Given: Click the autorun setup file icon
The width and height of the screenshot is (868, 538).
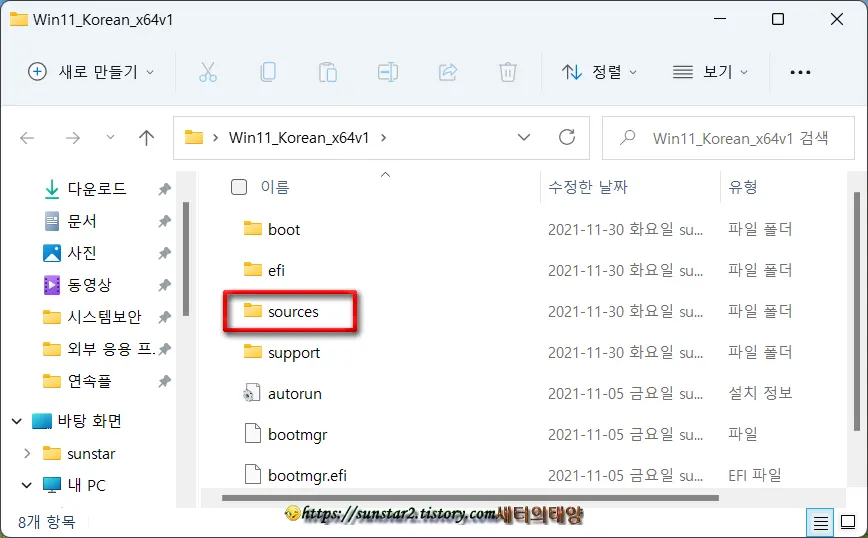Looking at the screenshot, I should [x=252, y=393].
